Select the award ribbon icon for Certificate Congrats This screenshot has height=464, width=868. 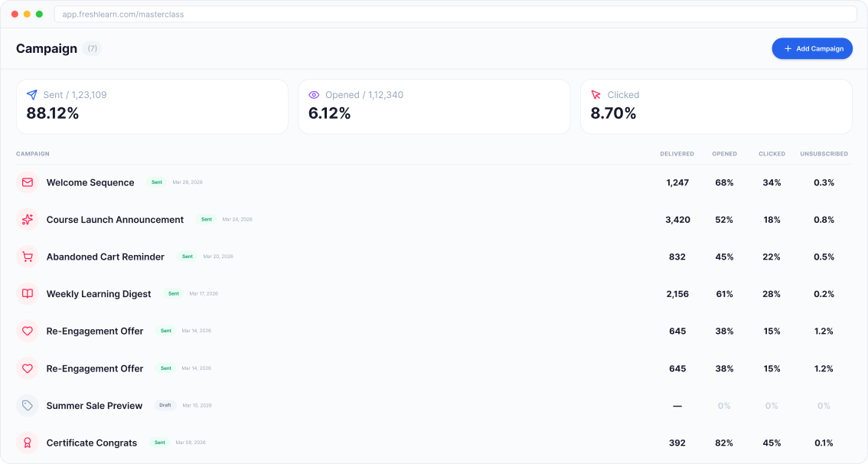coord(28,443)
